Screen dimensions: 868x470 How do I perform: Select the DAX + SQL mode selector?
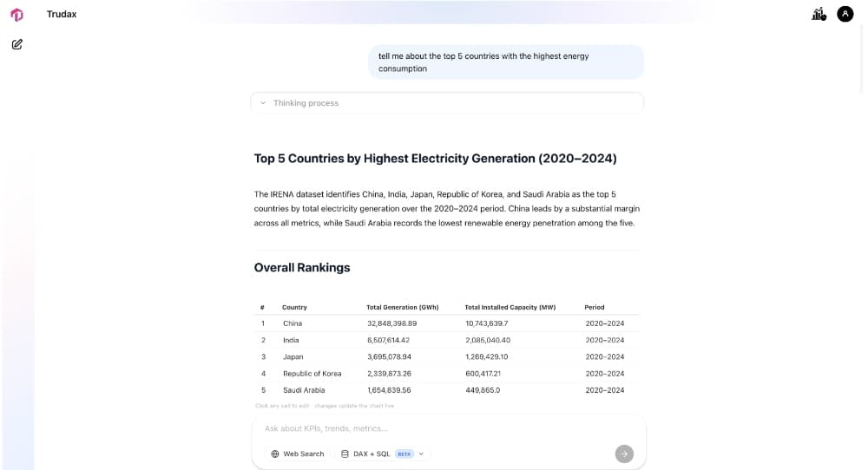coord(383,454)
